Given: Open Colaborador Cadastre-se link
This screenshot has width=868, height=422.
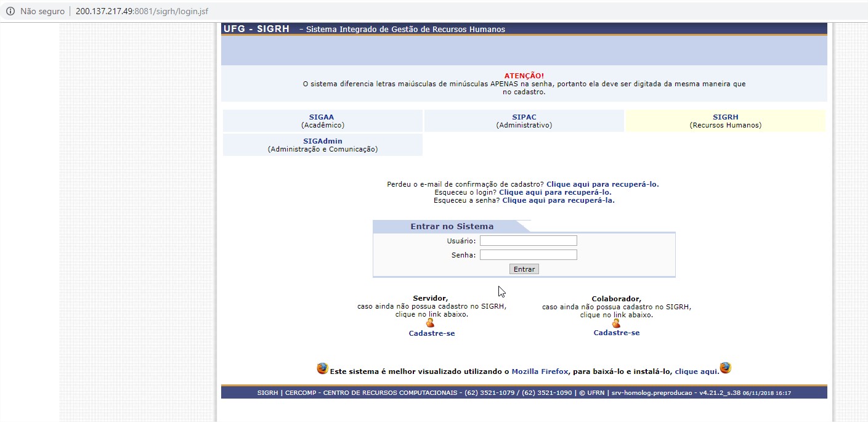Looking at the screenshot, I should (x=617, y=333).
